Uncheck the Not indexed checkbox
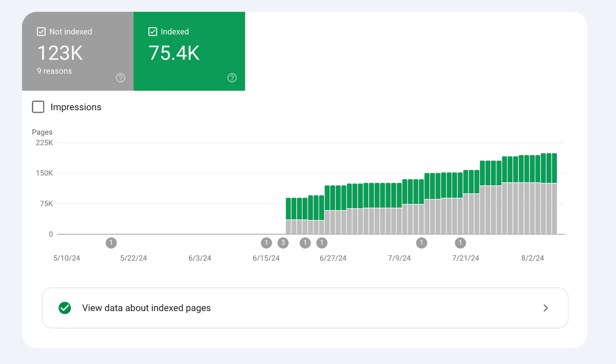Image resolution: width=616 pixels, height=364 pixels. point(42,32)
